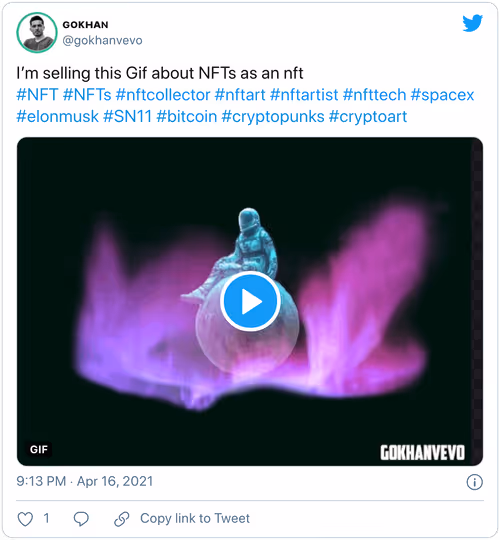Open tweet info circle icon
This screenshot has width=500, height=540.
tap(475, 482)
